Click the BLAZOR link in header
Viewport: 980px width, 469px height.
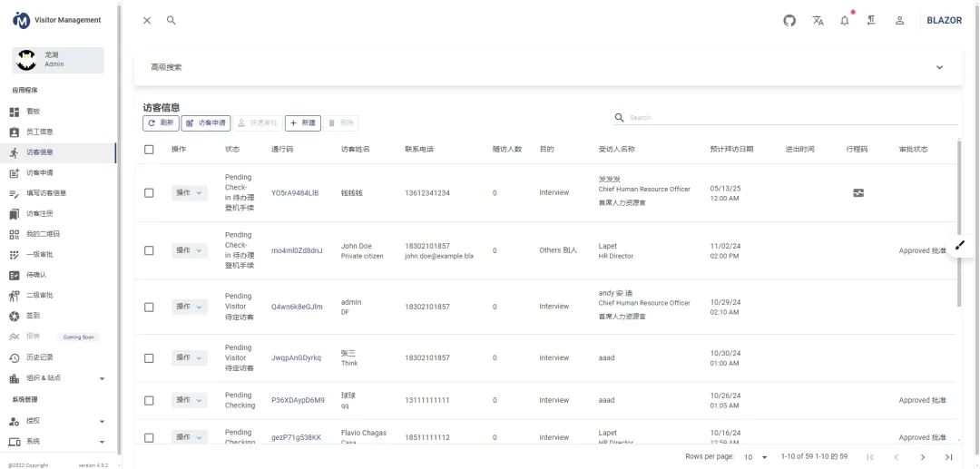pos(945,21)
